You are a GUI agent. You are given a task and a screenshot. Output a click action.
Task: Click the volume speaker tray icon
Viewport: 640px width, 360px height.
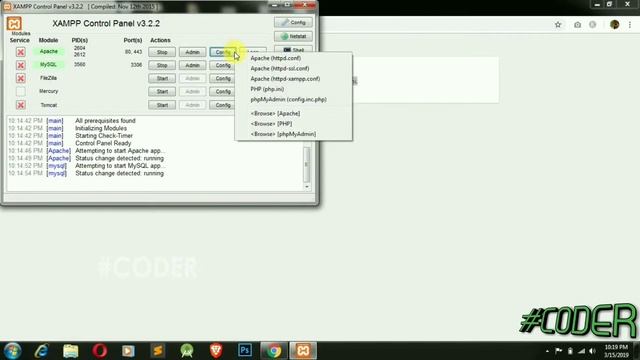coord(592,351)
